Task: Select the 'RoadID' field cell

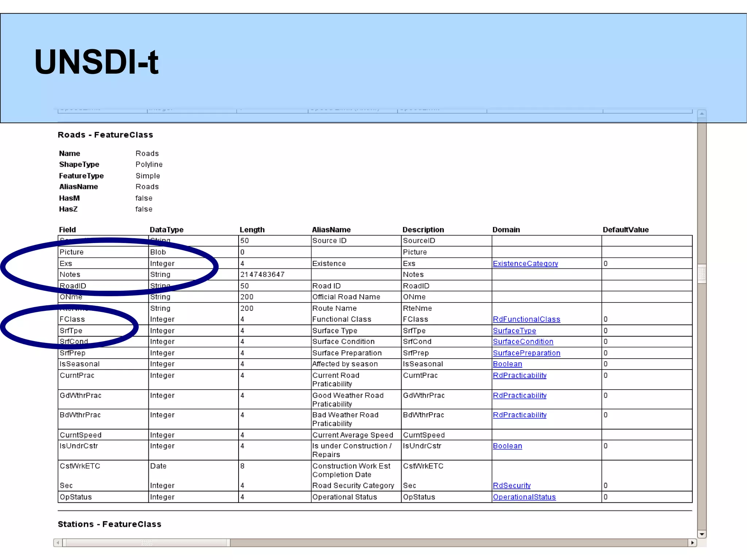Action: (x=103, y=286)
